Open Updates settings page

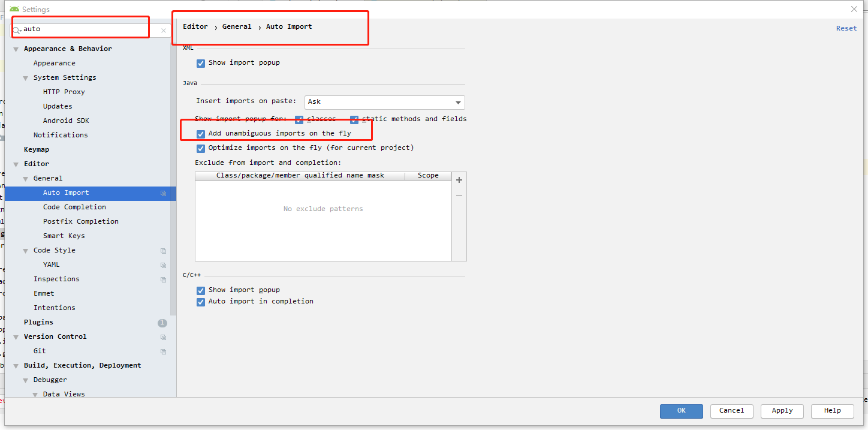click(x=58, y=106)
